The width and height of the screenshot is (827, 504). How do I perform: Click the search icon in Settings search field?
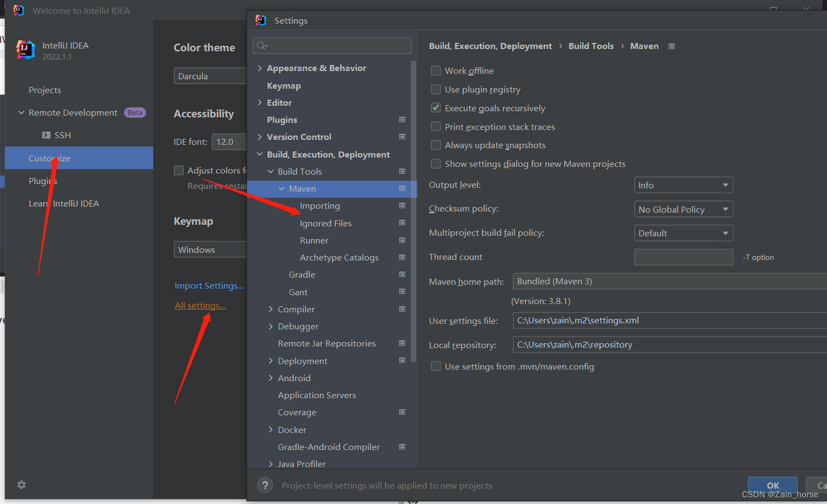click(x=262, y=46)
